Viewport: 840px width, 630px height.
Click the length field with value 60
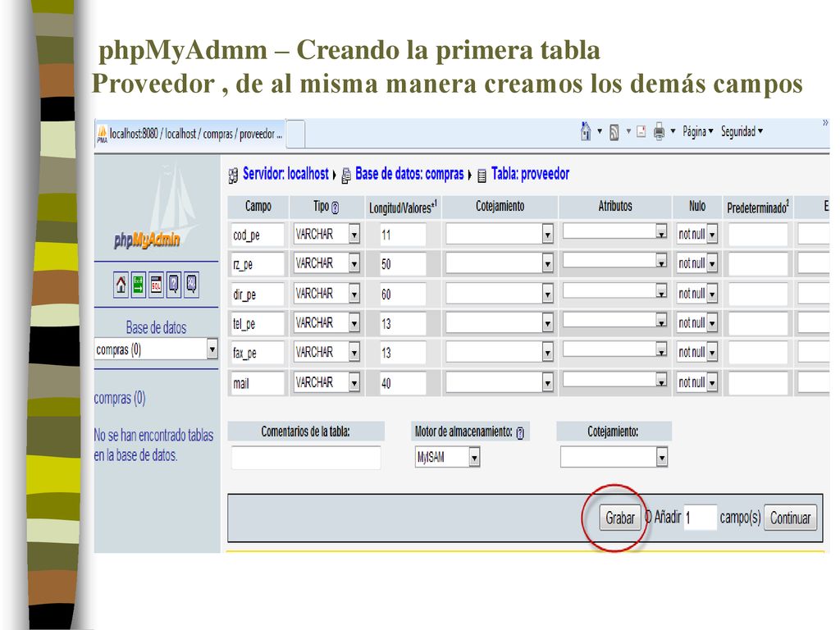pos(402,294)
